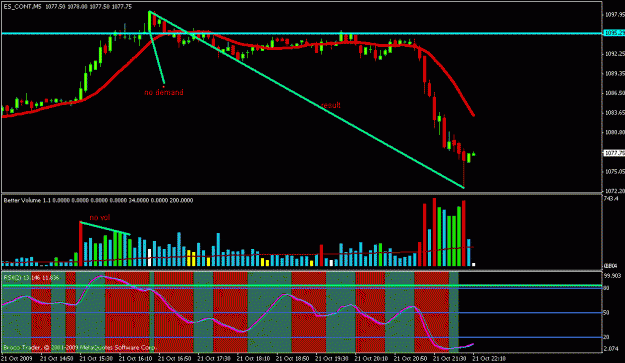This screenshot has width=625, height=363.
Task: Click the '21 Oct 19:30' time axis label
Action: [332, 358]
